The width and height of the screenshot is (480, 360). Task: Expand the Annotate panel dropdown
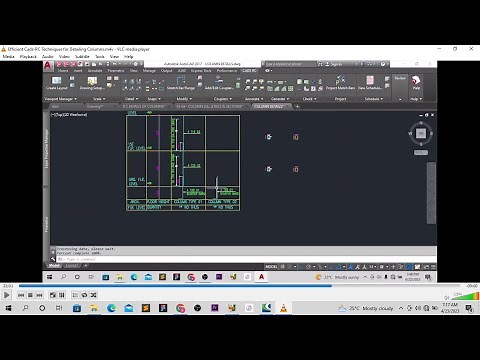[x=254, y=99]
